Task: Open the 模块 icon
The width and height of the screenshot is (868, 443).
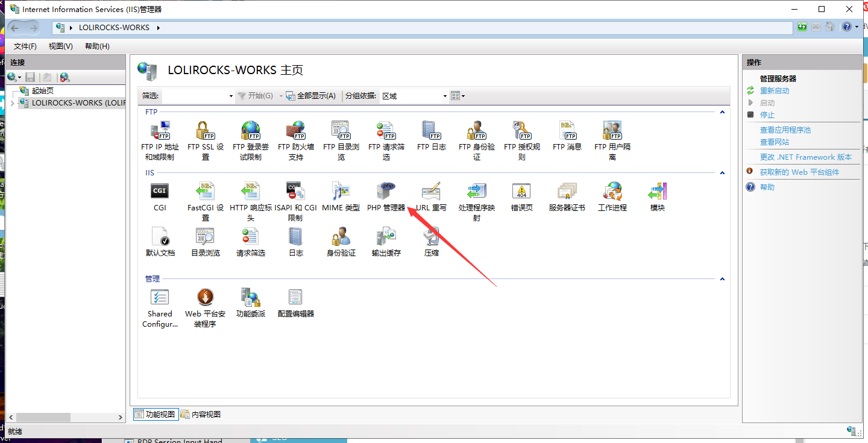Action: [x=658, y=196]
